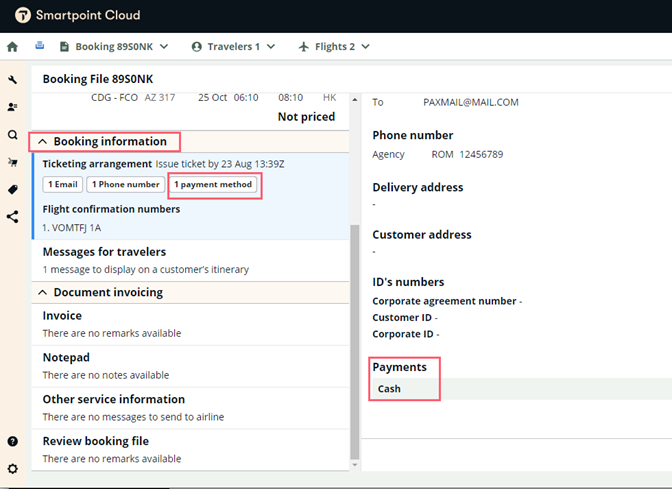Open the wrench tools icon in sidebar
This screenshot has width=672, height=489.
(12, 79)
